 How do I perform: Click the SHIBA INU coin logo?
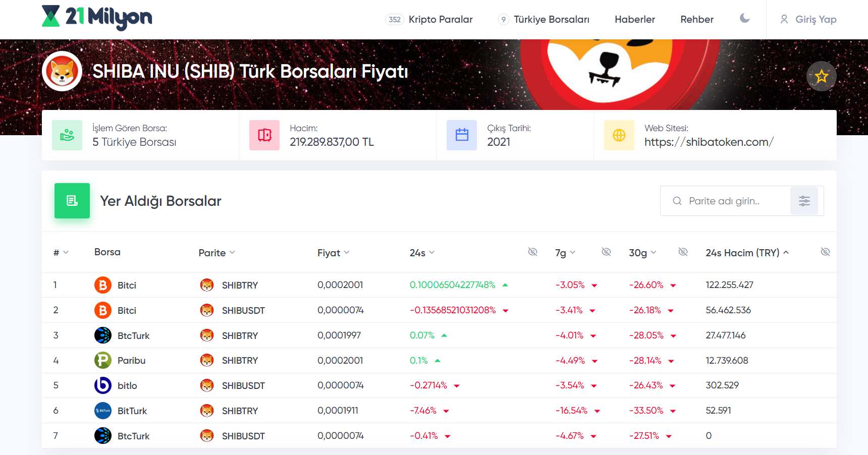(62, 71)
